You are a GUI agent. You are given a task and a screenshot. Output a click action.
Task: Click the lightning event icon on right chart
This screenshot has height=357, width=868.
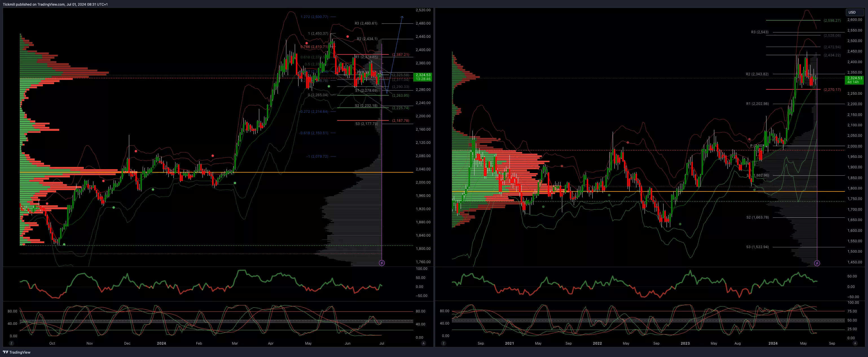click(817, 263)
